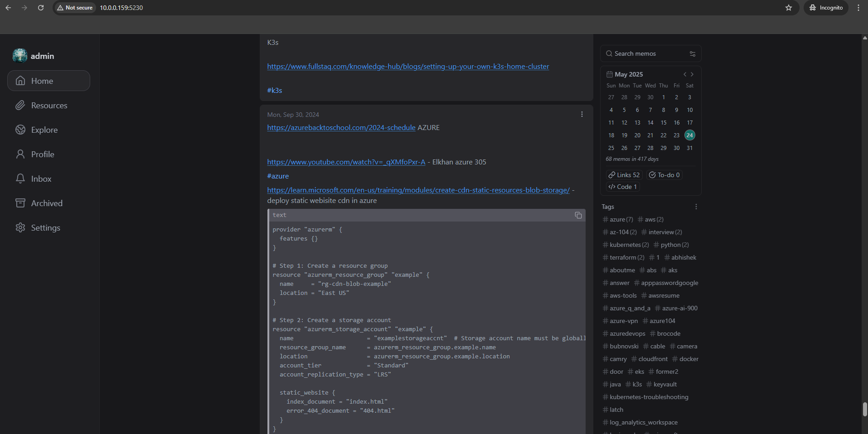Screen dimensions: 868x434
Task: Copy the Terraform code block contents
Action: pyautogui.click(x=578, y=215)
